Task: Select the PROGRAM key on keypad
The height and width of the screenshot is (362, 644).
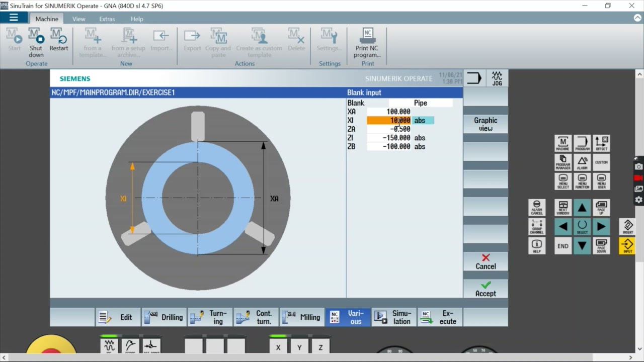Action: coord(582,143)
